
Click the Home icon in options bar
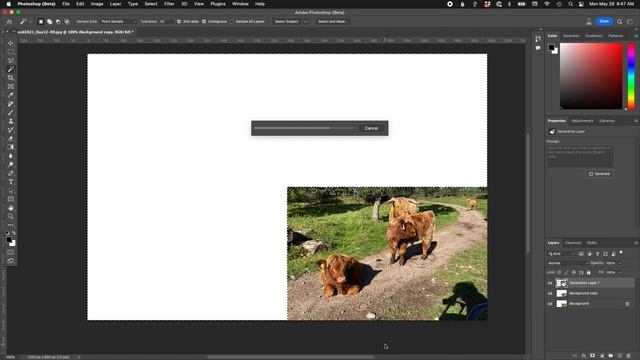click(9, 22)
